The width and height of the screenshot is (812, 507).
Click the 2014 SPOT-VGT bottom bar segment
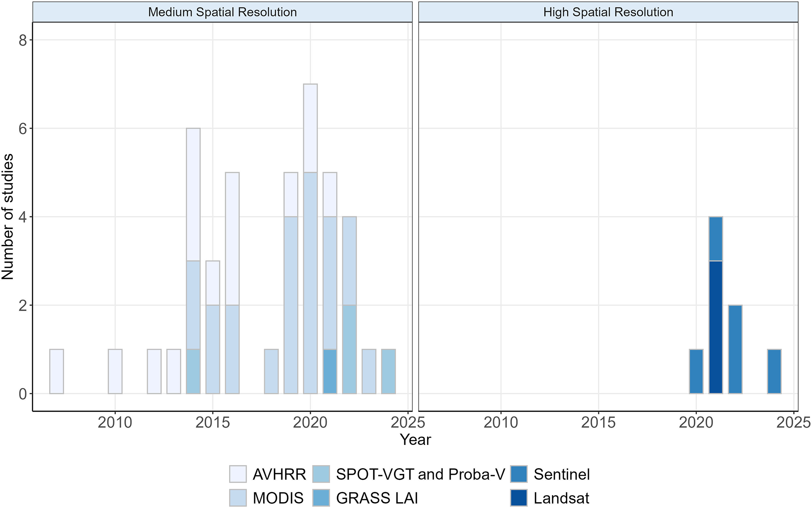click(193, 371)
